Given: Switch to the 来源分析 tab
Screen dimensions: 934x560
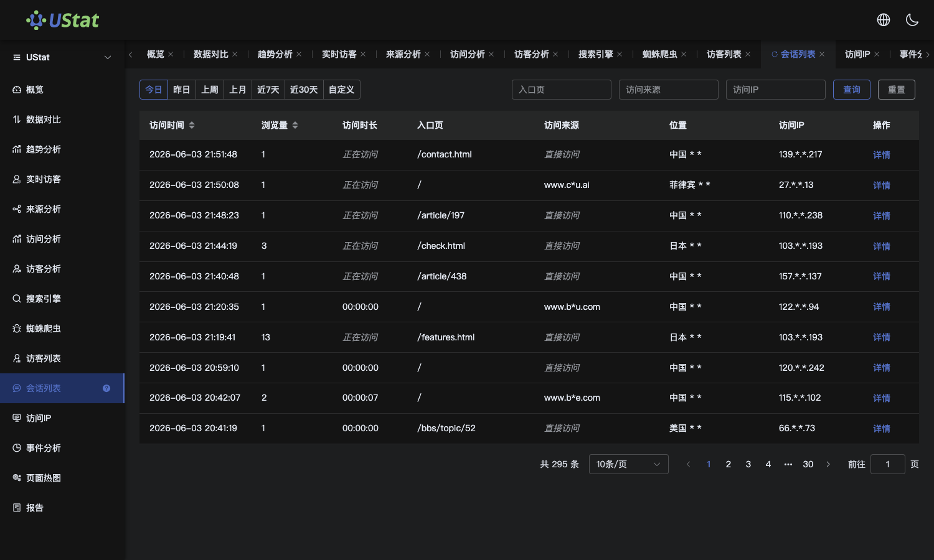Looking at the screenshot, I should click(403, 54).
